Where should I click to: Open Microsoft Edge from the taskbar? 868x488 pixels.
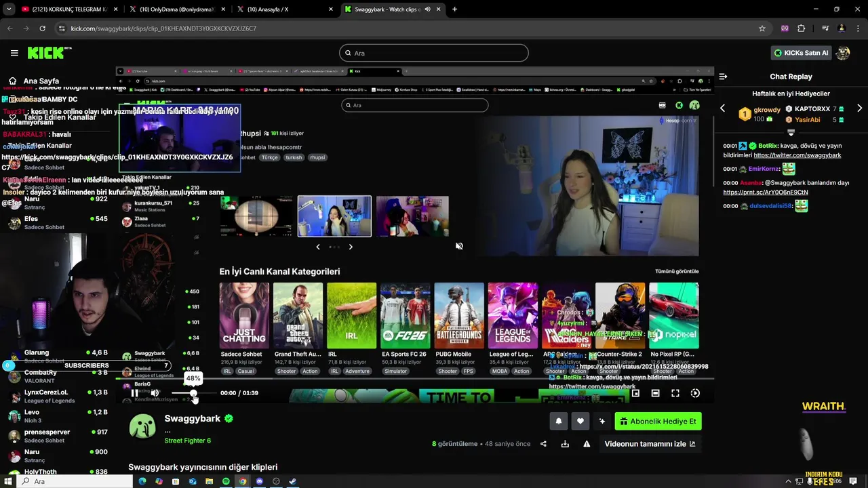click(142, 481)
